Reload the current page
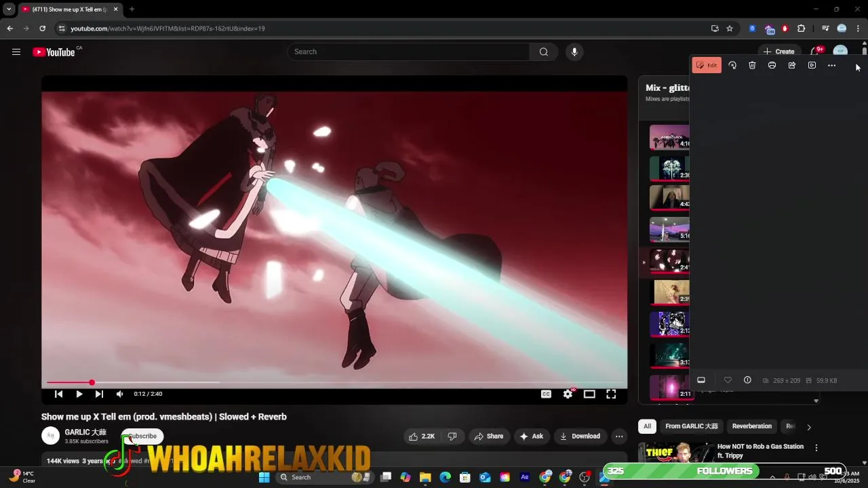Viewport: 868px width, 488px height. point(42,28)
